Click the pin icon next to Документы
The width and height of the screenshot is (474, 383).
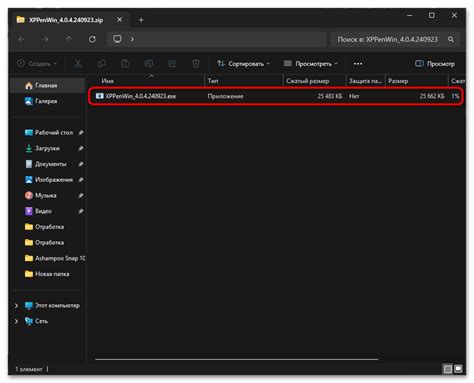pyautogui.click(x=81, y=164)
